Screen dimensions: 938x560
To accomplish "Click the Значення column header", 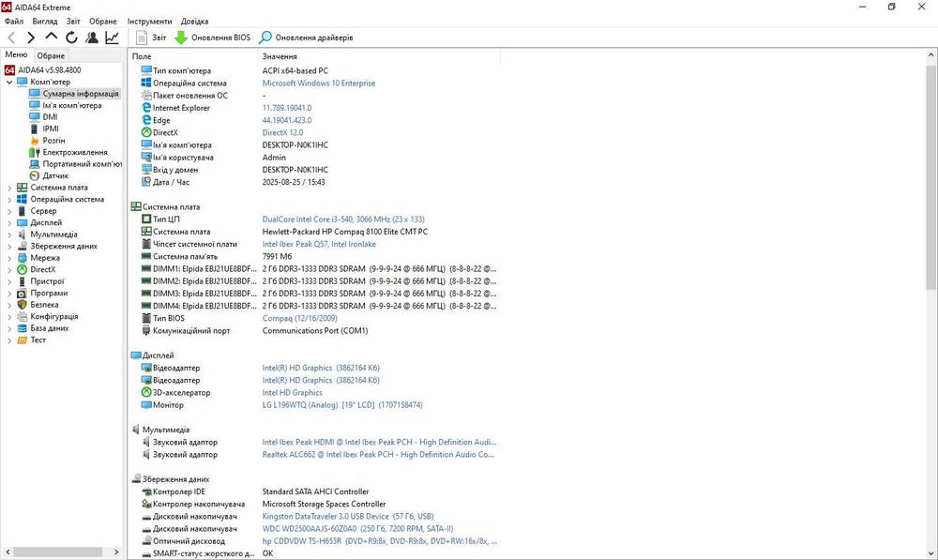I will pos(379,56).
